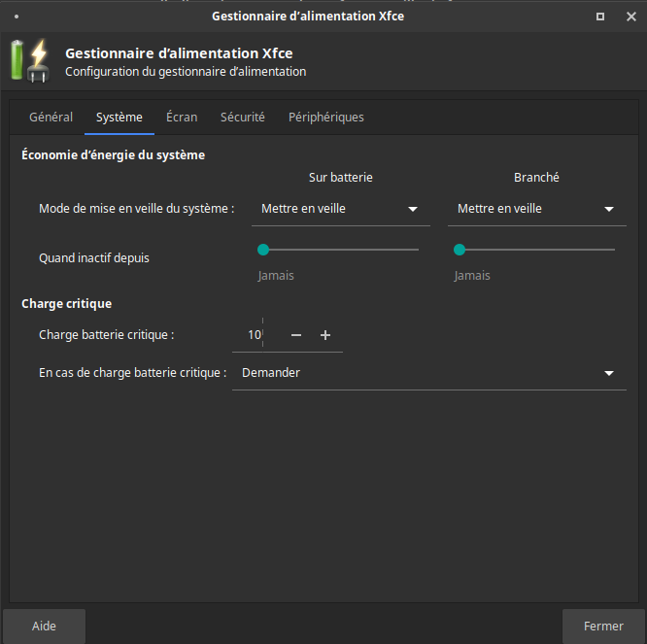Switch to the Général tab
The width and height of the screenshot is (647, 644).
(x=51, y=118)
